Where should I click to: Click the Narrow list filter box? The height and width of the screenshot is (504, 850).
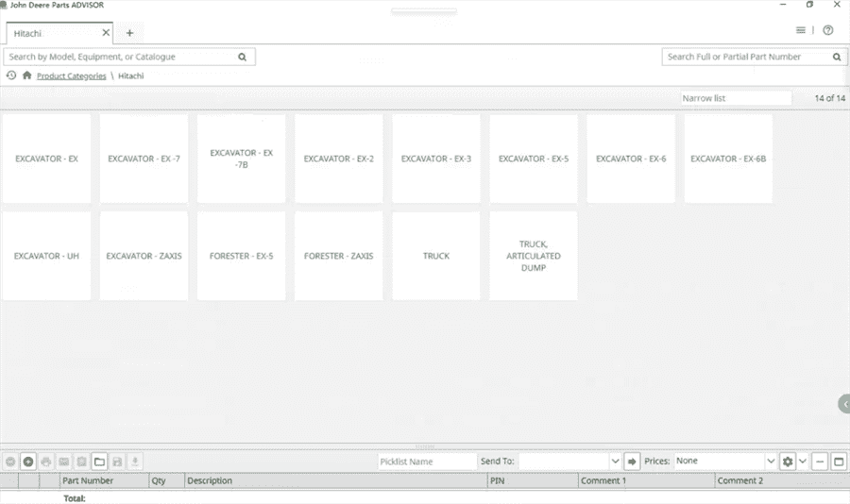(736, 98)
